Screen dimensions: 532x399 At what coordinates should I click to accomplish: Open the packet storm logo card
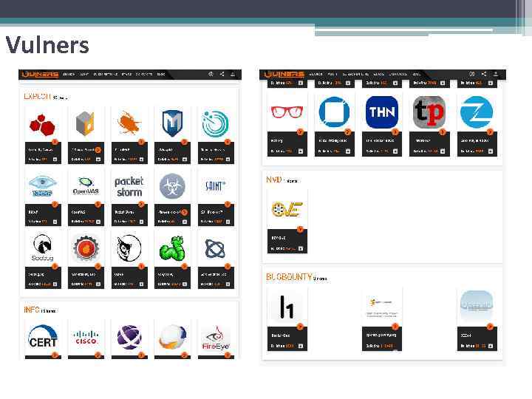point(129,198)
